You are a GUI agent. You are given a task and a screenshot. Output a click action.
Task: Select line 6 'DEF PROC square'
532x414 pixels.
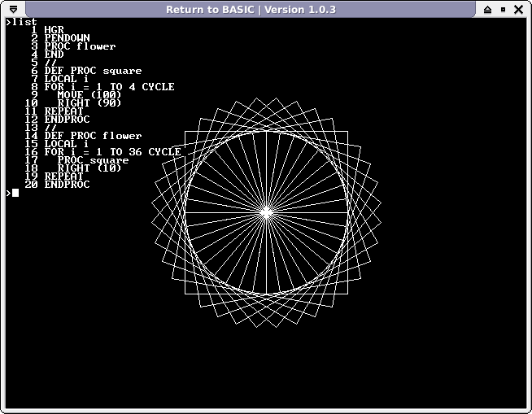click(86, 71)
